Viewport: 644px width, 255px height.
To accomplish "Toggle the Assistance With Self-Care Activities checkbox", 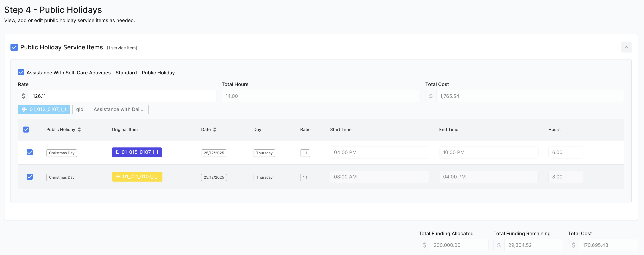I will click(x=21, y=72).
